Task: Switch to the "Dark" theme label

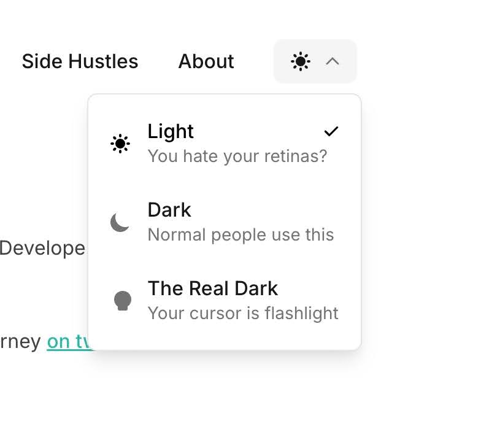Action: pyautogui.click(x=169, y=210)
